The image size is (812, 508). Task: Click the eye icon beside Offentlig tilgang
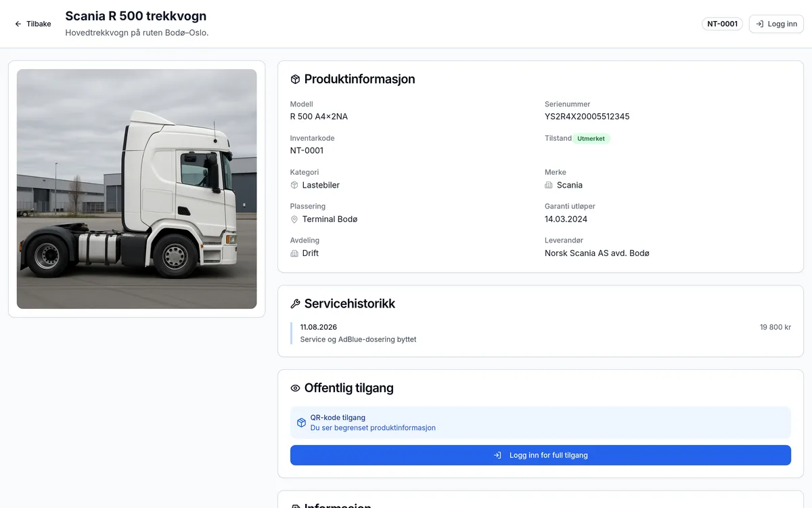point(295,388)
